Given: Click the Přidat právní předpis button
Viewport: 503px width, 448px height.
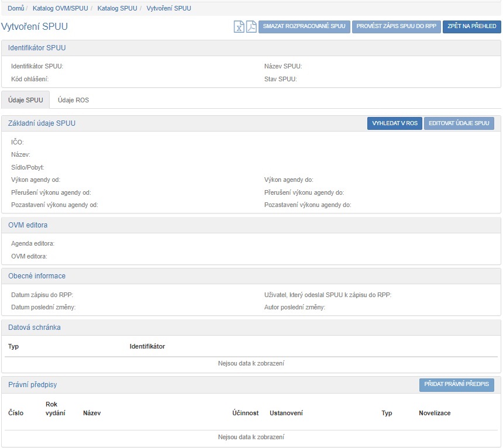Looking at the screenshot, I should tap(456, 385).
